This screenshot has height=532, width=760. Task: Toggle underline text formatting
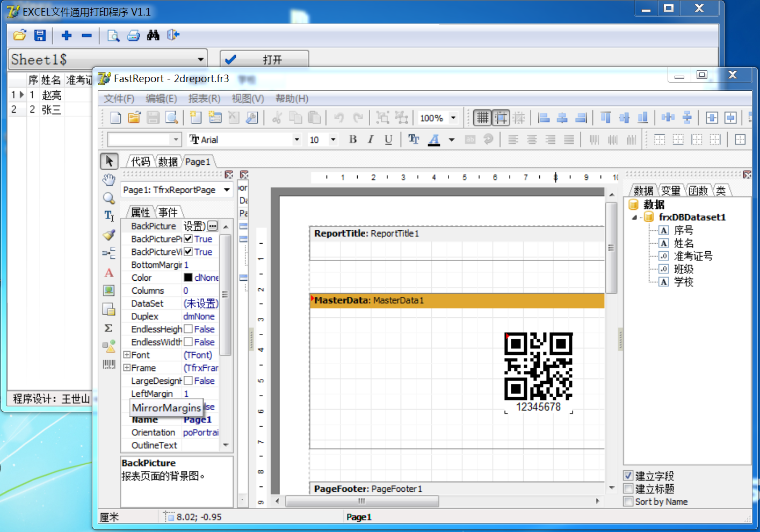pyautogui.click(x=388, y=140)
